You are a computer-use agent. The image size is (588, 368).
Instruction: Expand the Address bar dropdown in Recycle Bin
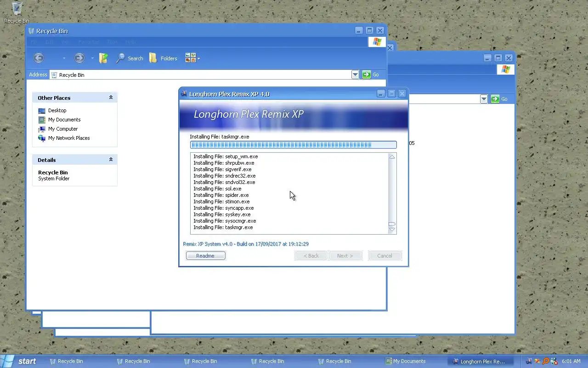click(355, 75)
